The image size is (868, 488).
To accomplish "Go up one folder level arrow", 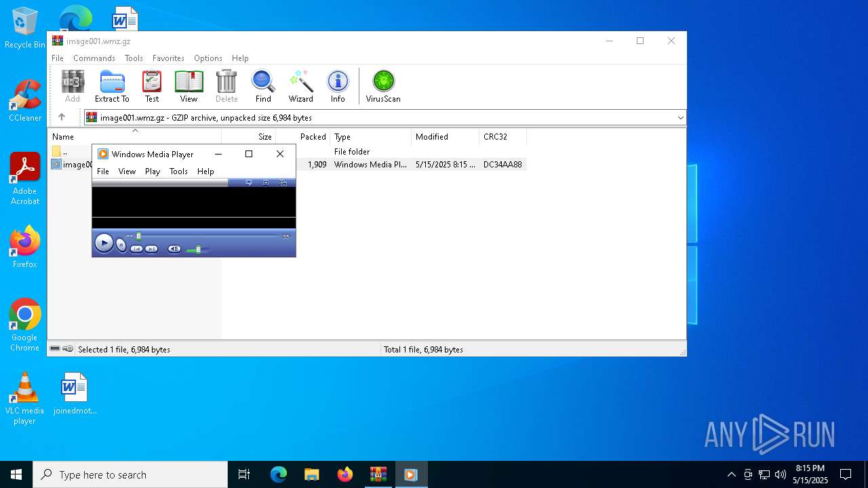I will tap(62, 117).
